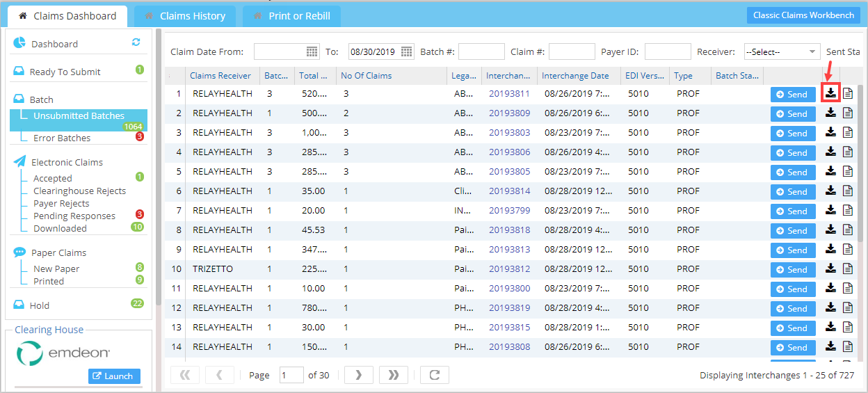868x393 pixels.
Task: Open the Batch section in sidebar
Action: pos(42,99)
